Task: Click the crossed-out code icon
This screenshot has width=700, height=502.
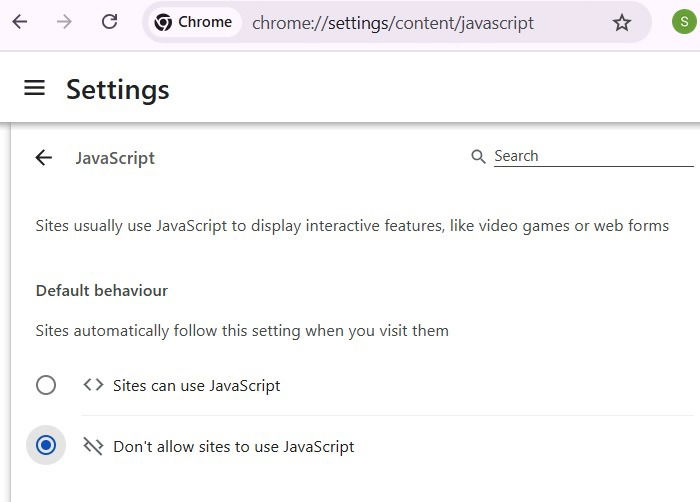Action: click(x=93, y=446)
